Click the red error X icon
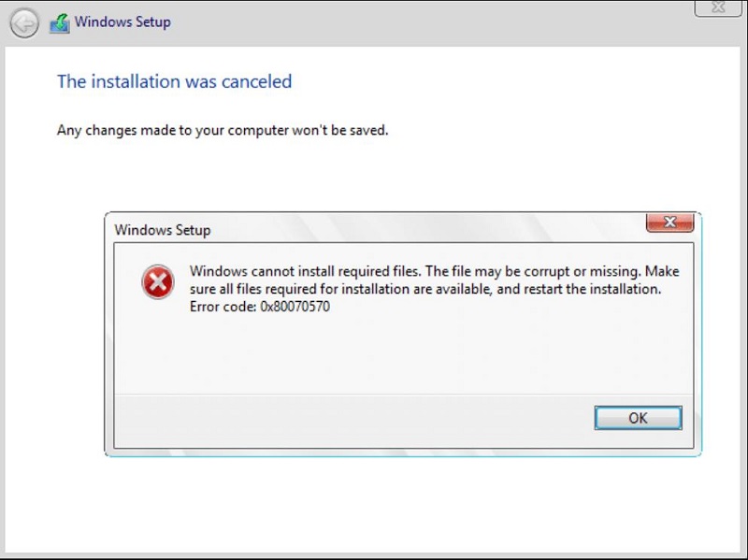748x560 pixels. pos(158,282)
